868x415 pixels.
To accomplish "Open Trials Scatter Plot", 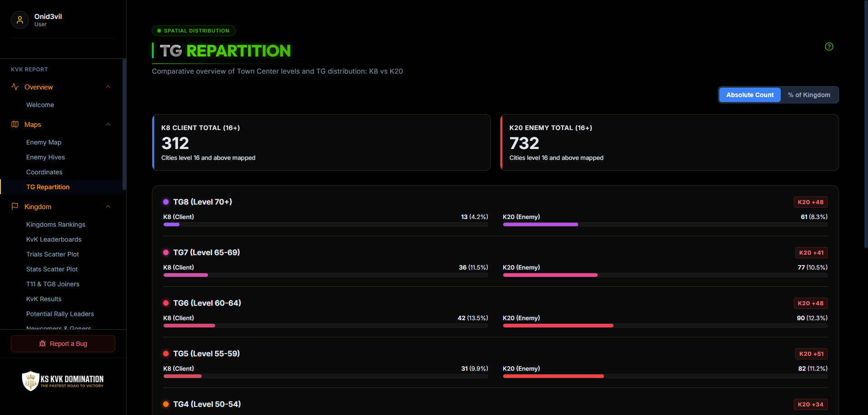I will (52, 254).
